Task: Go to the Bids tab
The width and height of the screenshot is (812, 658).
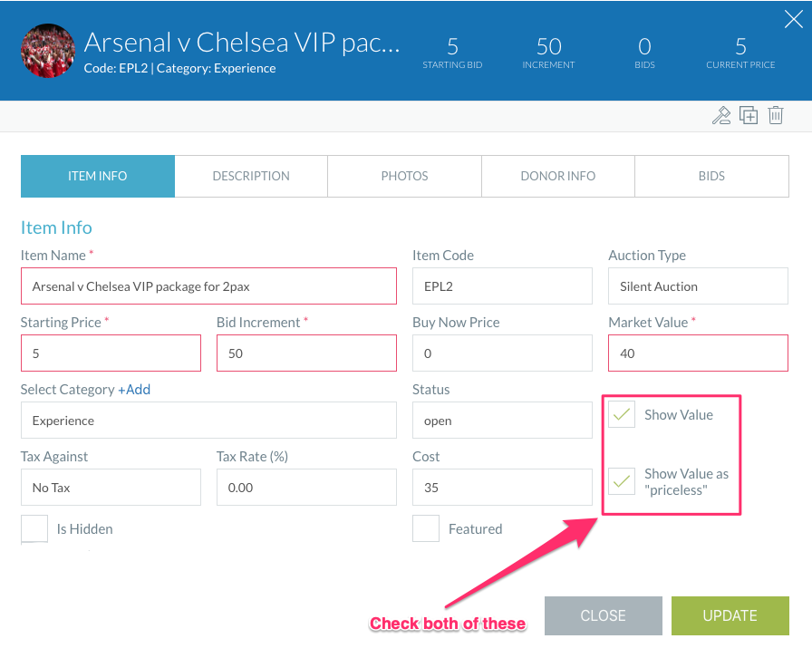Action: pyautogui.click(x=711, y=176)
